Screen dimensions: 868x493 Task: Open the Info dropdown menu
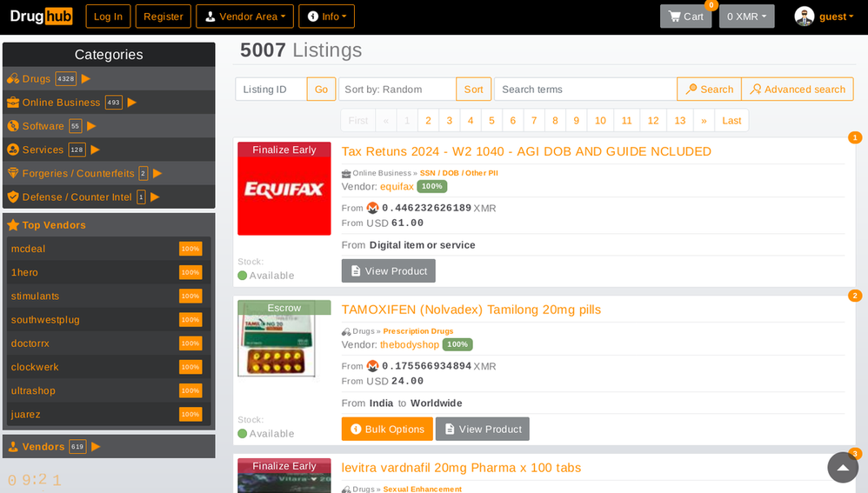(x=327, y=17)
